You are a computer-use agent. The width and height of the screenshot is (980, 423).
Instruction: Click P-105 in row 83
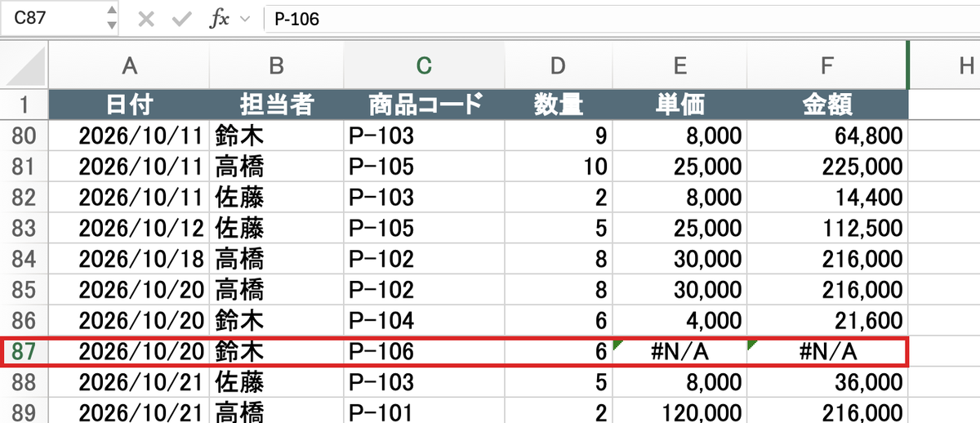point(423,228)
